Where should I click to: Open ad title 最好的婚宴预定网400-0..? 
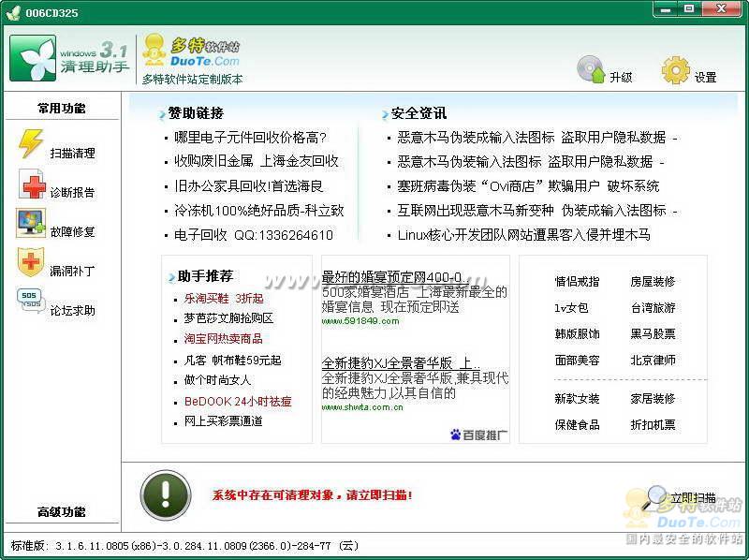395,277
